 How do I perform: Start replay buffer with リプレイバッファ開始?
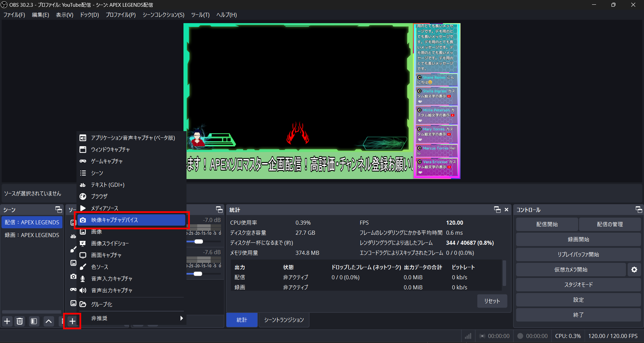pyautogui.click(x=578, y=254)
